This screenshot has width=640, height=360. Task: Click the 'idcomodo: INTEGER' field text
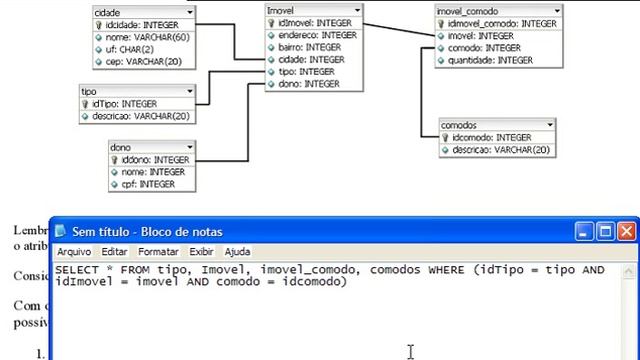(492, 138)
